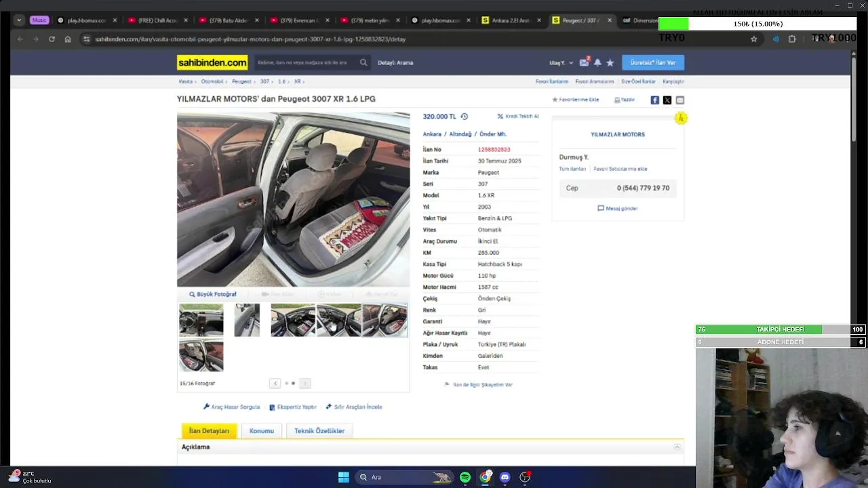
Task: Click the browser back arrow
Action: (x=20, y=39)
